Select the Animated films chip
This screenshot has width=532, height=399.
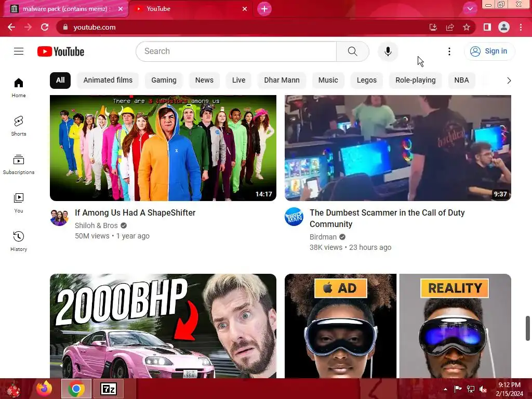[x=108, y=80]
